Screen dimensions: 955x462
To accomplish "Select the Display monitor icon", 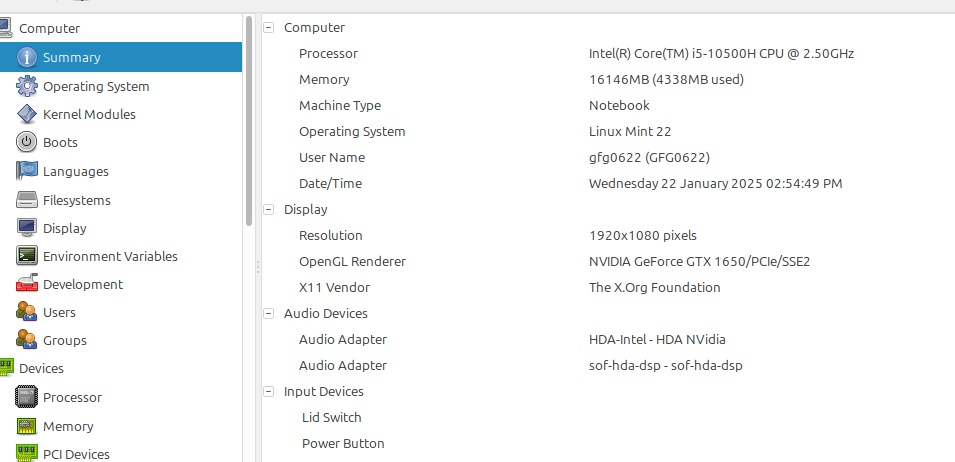I will tap(27, 228).
